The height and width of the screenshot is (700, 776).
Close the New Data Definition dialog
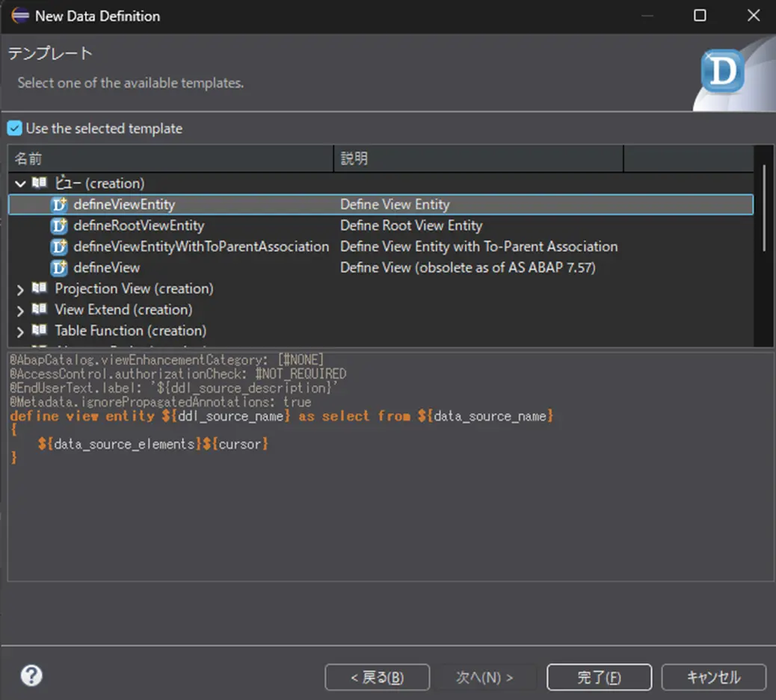tap(754, 16)
